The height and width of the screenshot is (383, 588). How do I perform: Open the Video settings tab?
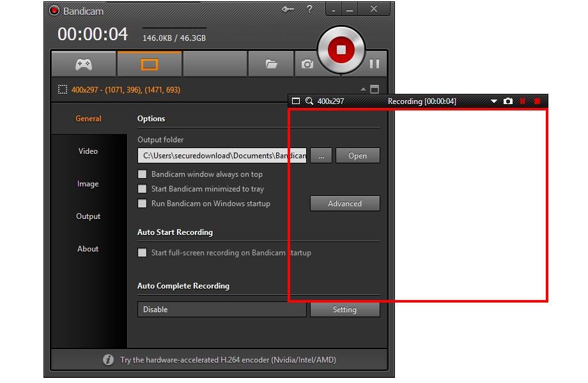pyautogui.click(x=88, y=151)
